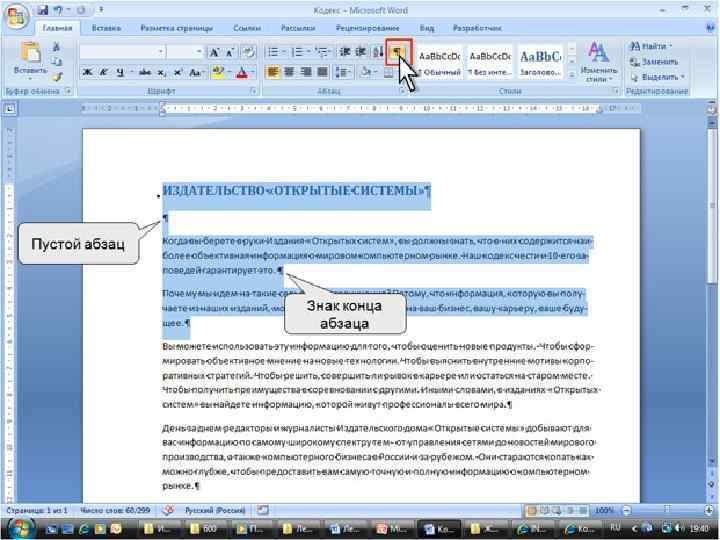Toggle underline Ч formatting
Screen dimensions: 720x540
point(120,73)
